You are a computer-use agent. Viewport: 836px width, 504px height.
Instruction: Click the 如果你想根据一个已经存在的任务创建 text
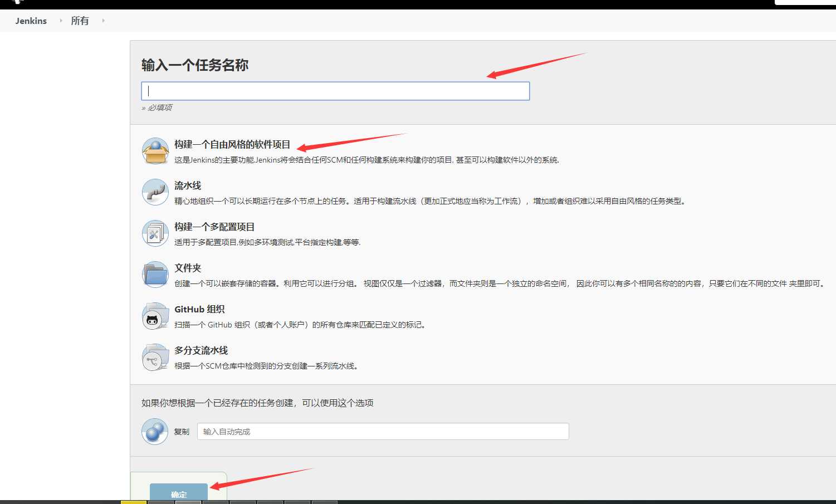click(257, 403)
